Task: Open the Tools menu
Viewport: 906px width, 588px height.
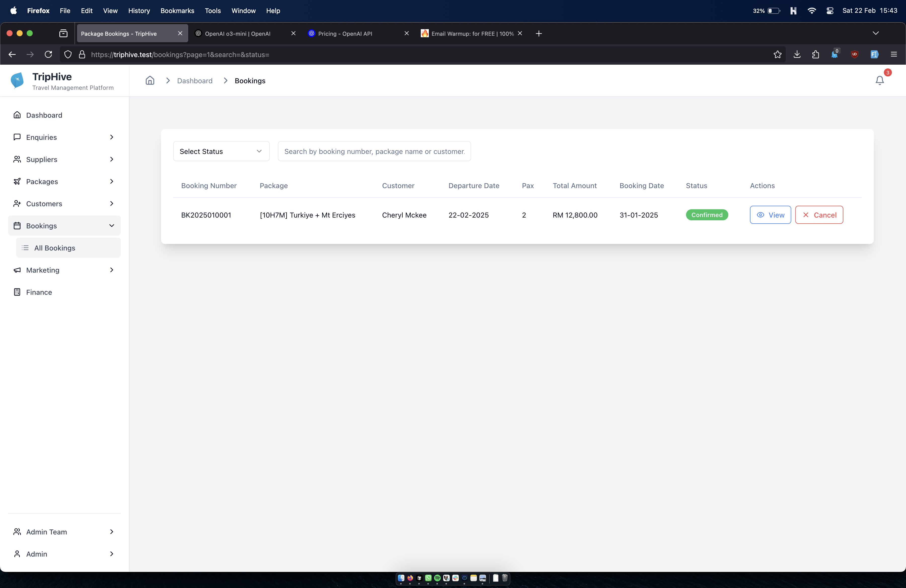Action: pos(212,11)
